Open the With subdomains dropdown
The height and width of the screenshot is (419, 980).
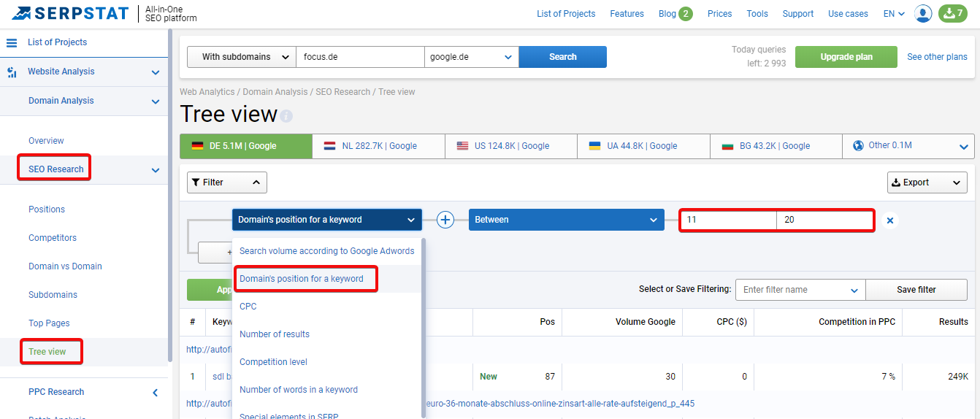tap(242, 57)
